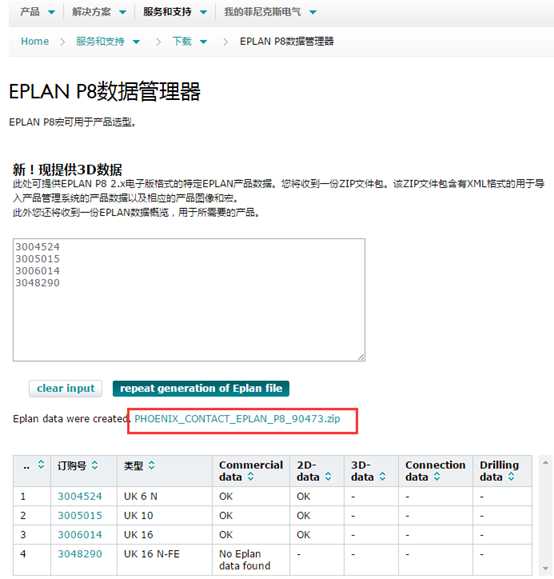The image size is (554, 579).
Task: Sort table by 类型 column arrows
Action: pyautogui.click(x=151, y=465)
